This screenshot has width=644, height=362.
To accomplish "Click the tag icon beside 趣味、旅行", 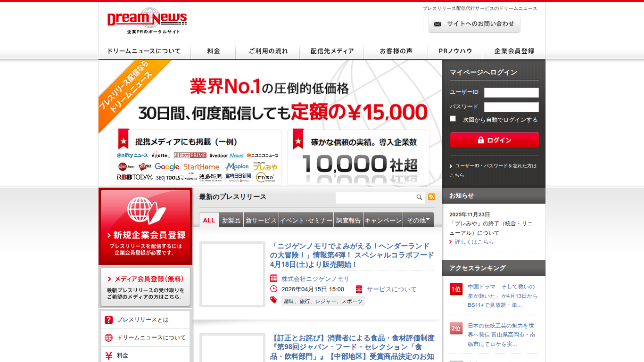I will (x=273, y=300).
